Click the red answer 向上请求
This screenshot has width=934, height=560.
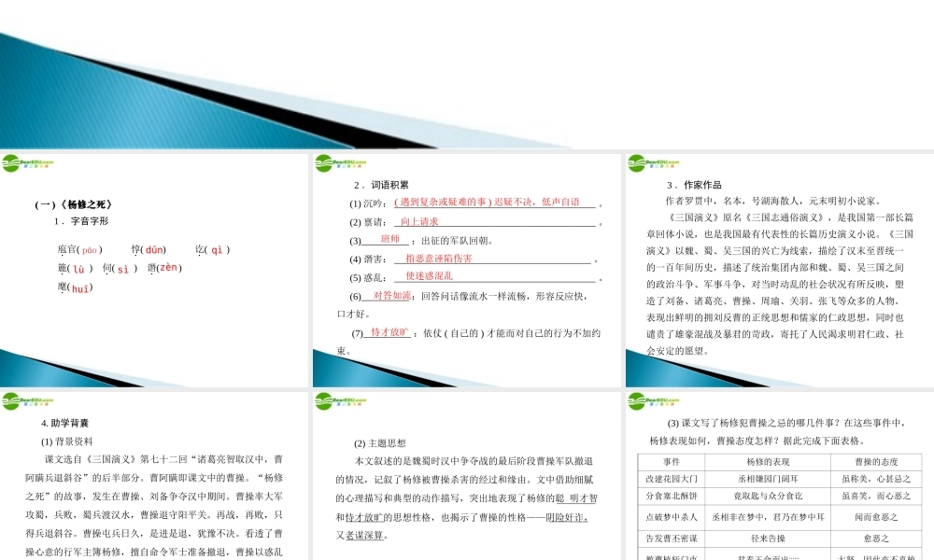[419, 221]
